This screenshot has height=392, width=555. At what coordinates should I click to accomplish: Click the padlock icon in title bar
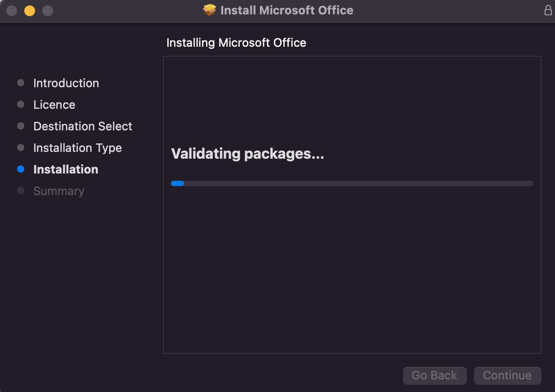pos(548,10)
